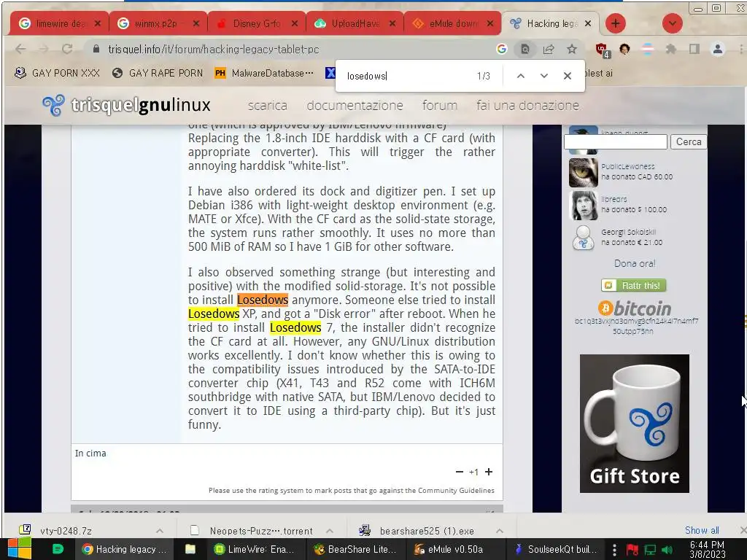Go to previous find match
The image size is (747, 560).
pyautogui.click(x=521, y=76)
